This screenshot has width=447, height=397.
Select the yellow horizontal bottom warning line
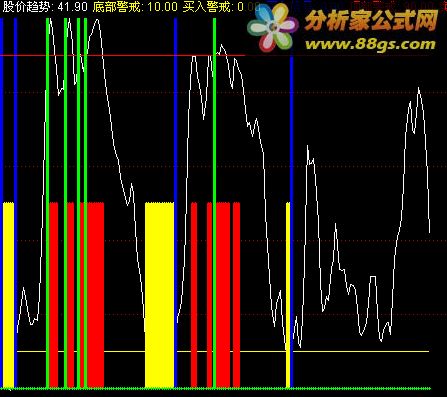tap(223, 351)
